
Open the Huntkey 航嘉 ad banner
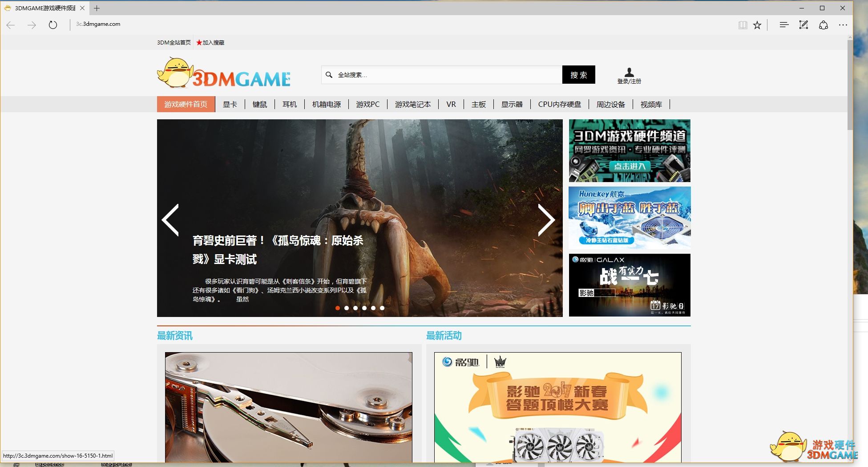click(x=630, y=218)
